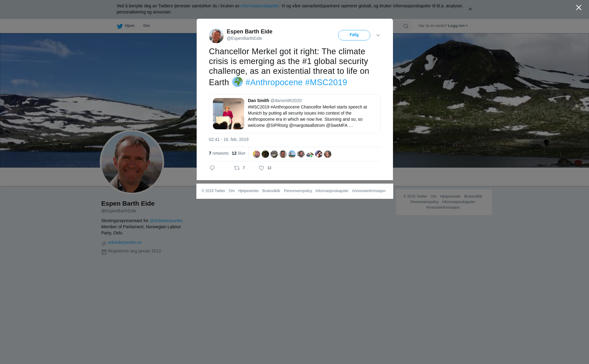
Task: Click the retweet icon under the tweet
Action: coord(237,168)
